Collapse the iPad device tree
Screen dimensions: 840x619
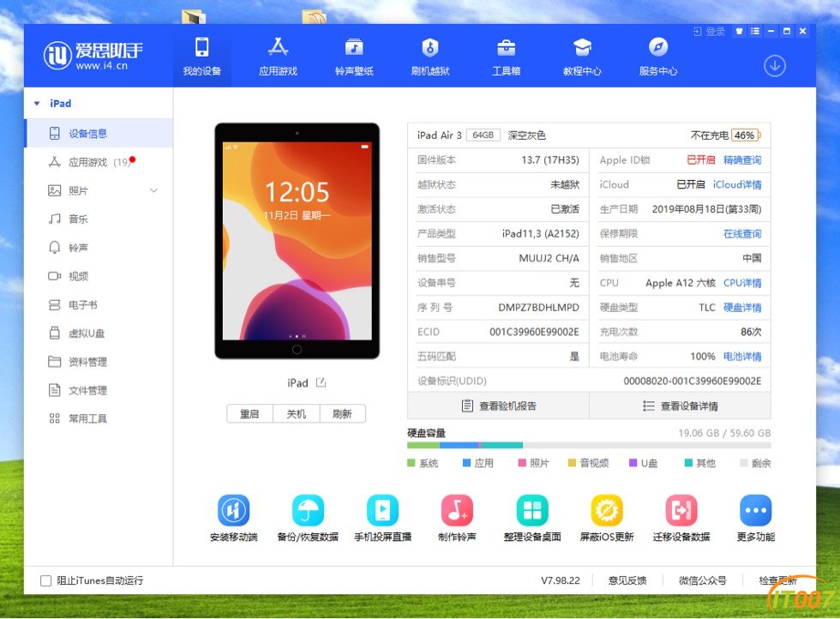pos(37,104)
